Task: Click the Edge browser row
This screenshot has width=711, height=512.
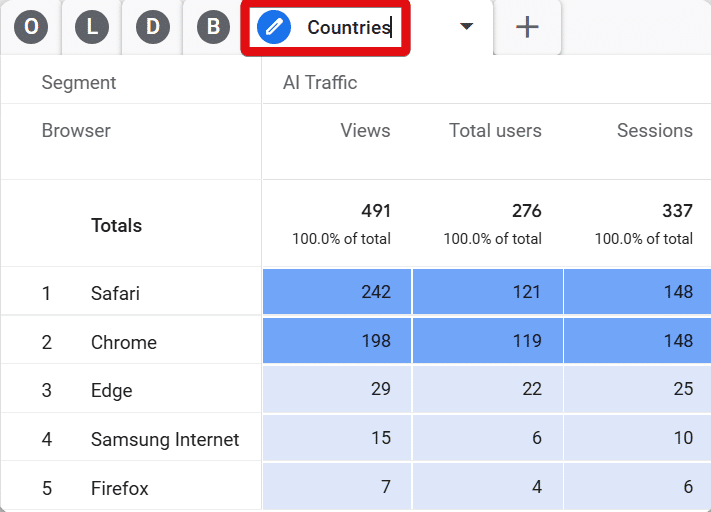Action: click(x=131, y=390)
